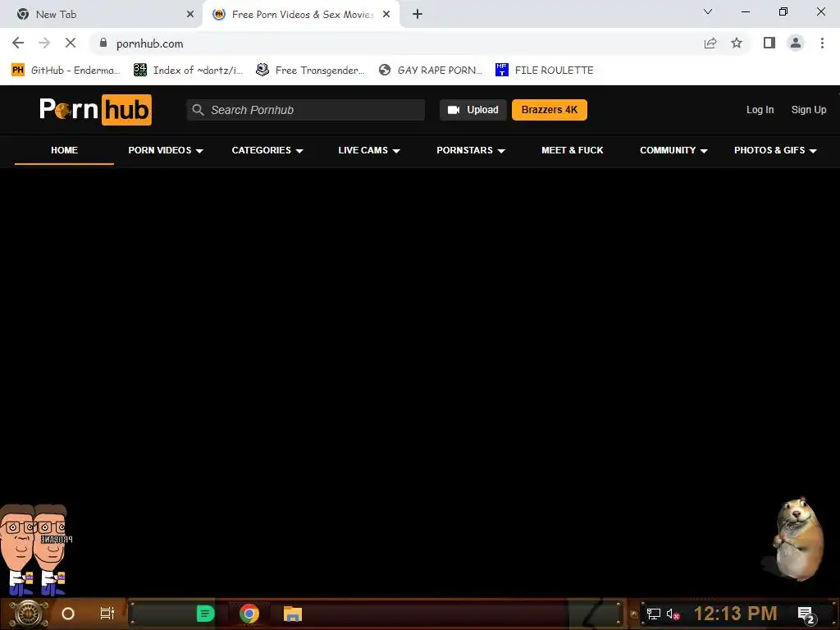This screenshot has height=630, width=840.
Task: Click the Sign Up link
Action: pos(808,110)
